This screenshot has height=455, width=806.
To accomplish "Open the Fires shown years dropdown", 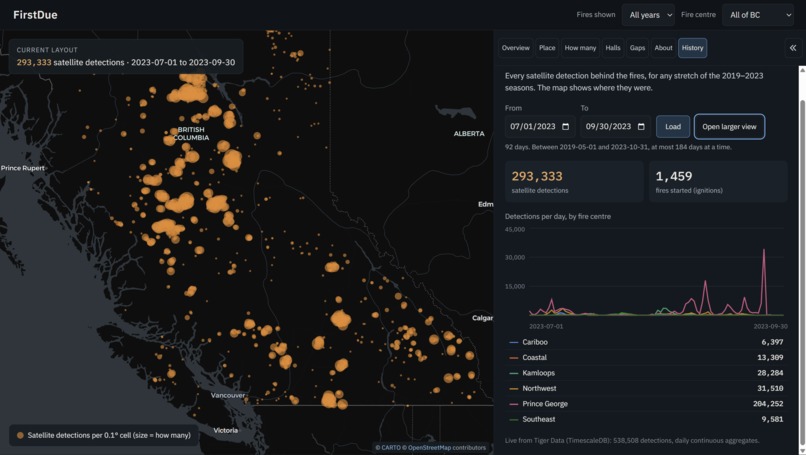I will point(648,15).
